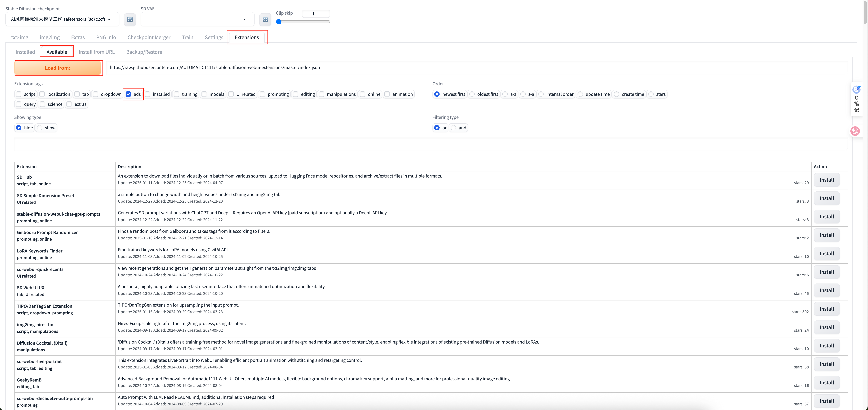Enable the localization tag checkbox
This screenshot has width=868, height=410.
point(43,94)
